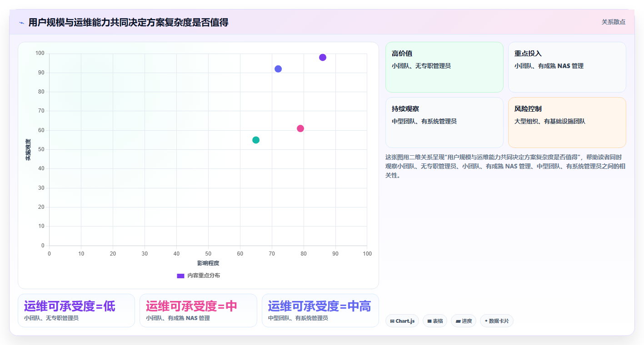Select the 运维可承受度=中 stat card
Image resolution: width=644 pixels, height=345 pixels.
(x=198, y=310)
